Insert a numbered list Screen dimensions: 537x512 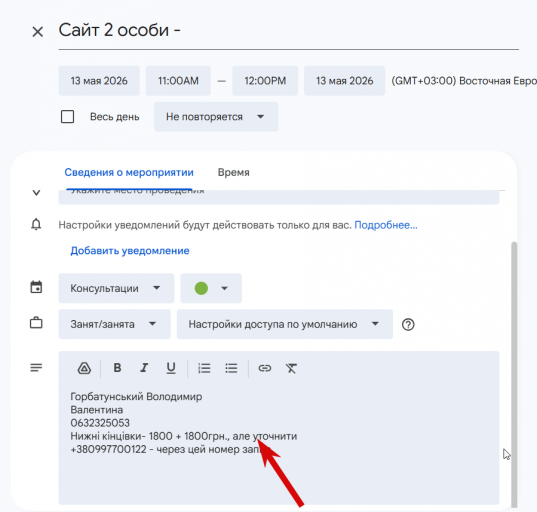pyautogui.click(x=204, y=368)
